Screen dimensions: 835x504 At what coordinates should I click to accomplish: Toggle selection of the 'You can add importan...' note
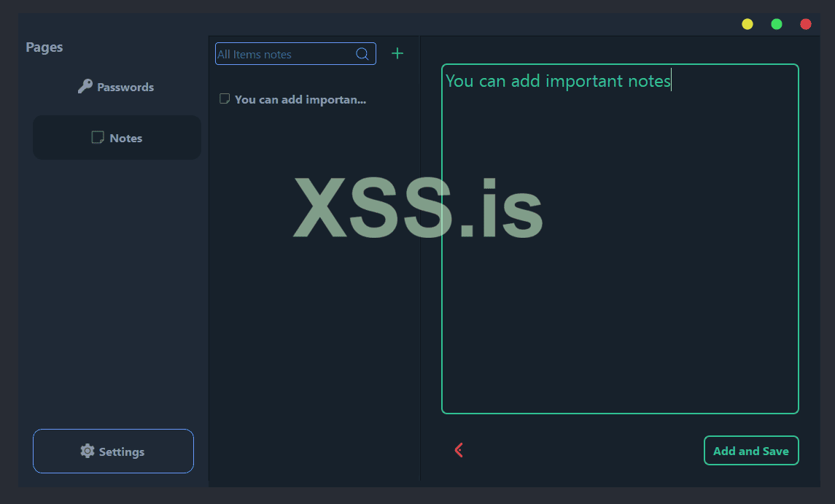tap(224, 98)
